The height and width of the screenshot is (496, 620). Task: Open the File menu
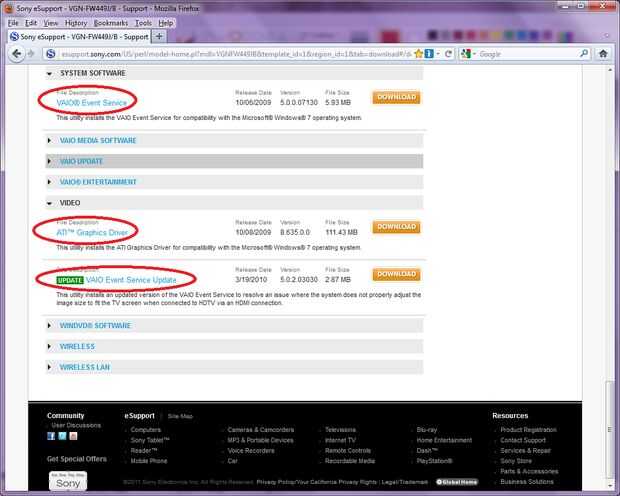[13, 23]
